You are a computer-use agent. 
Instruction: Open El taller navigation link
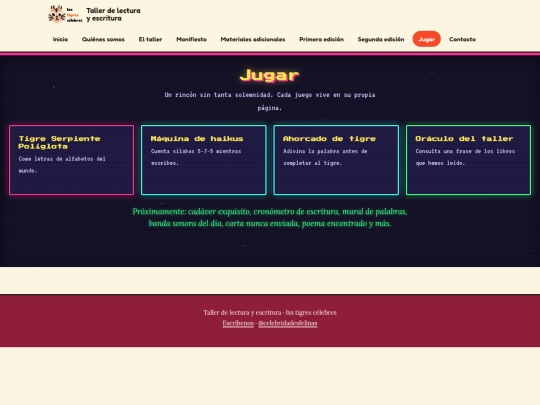(x=150, y=39)
